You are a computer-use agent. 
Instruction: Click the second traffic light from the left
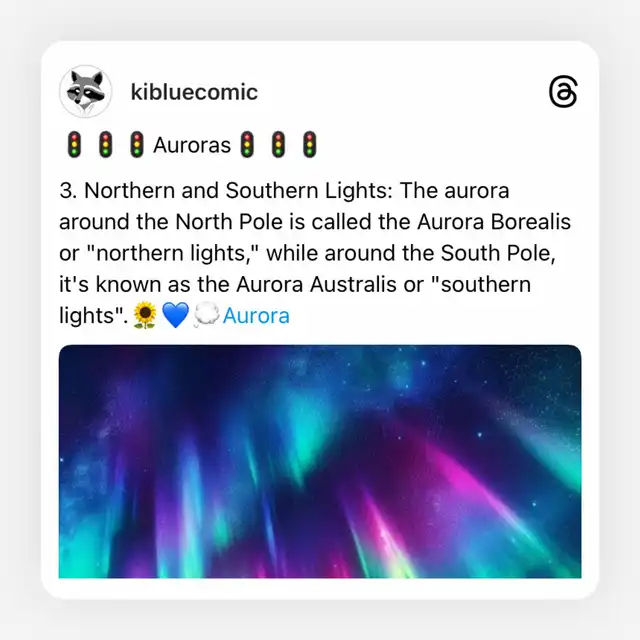coord(105,144)
